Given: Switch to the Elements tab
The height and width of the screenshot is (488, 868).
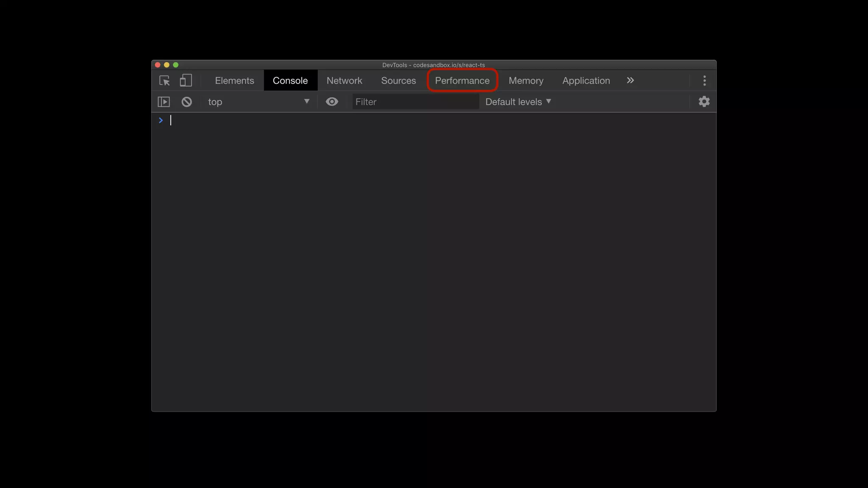Looking at the screenshot, I should pyautogui.click(x=234, y=80).
